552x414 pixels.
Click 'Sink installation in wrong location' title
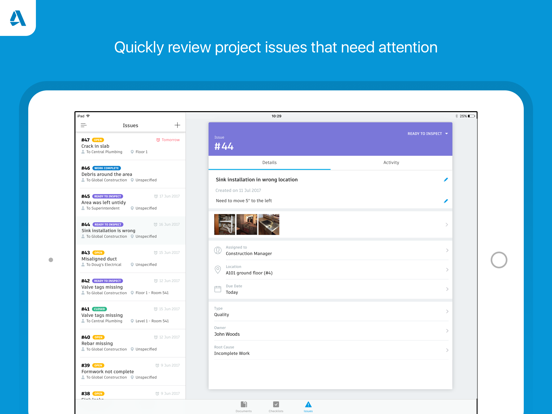click(x=257, y=180)
